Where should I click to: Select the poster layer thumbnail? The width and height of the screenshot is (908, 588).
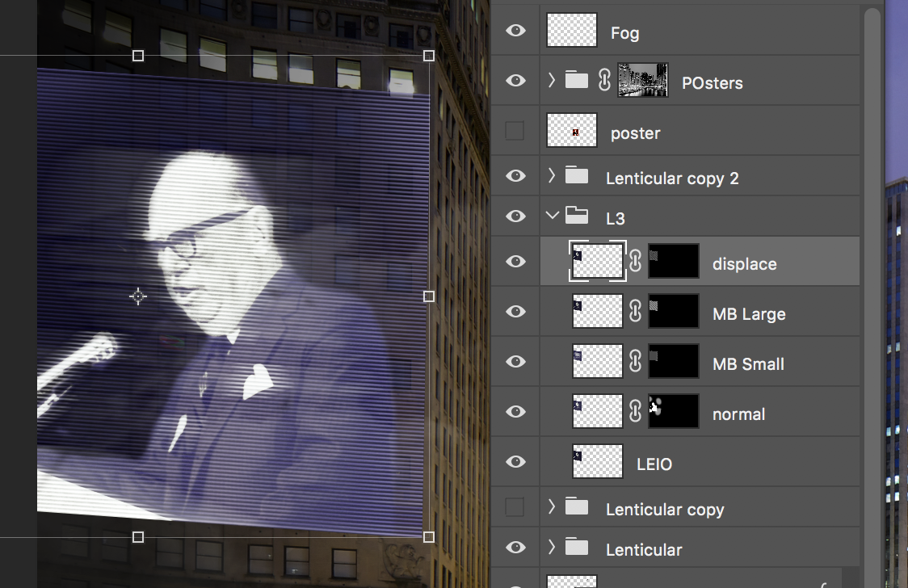(572, 131)
